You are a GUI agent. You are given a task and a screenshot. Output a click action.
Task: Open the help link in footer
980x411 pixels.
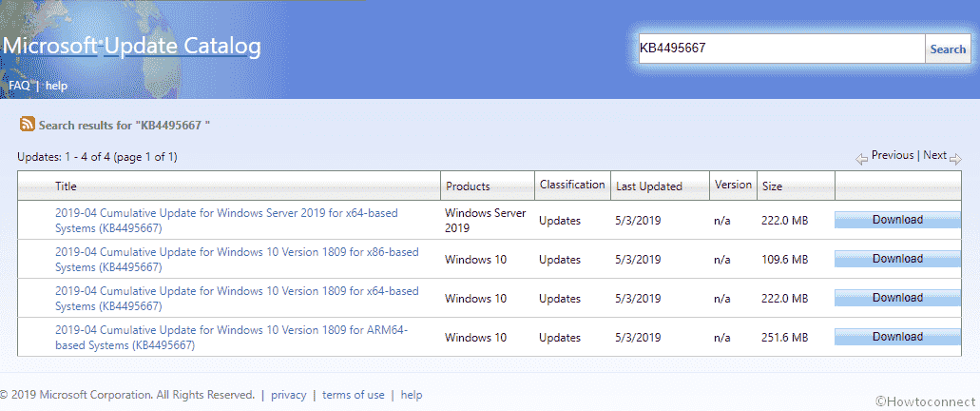pyautogui.click(x=412, y=395)
